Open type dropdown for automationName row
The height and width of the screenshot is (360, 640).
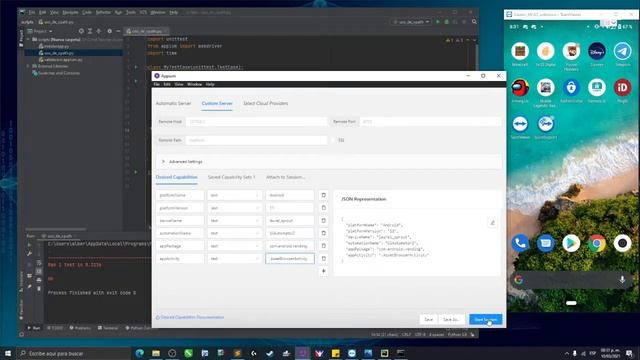tap(234, 233)
